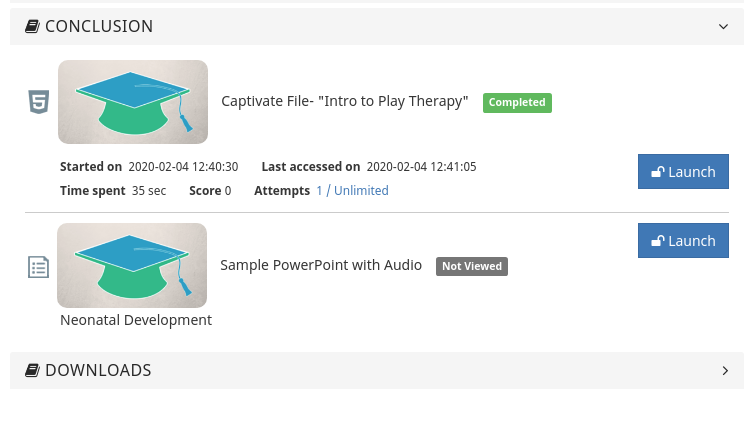The image size is (750, 423).
Task: Click the Captivate File graduation cap thumbnail
Action: coord(133,102)
